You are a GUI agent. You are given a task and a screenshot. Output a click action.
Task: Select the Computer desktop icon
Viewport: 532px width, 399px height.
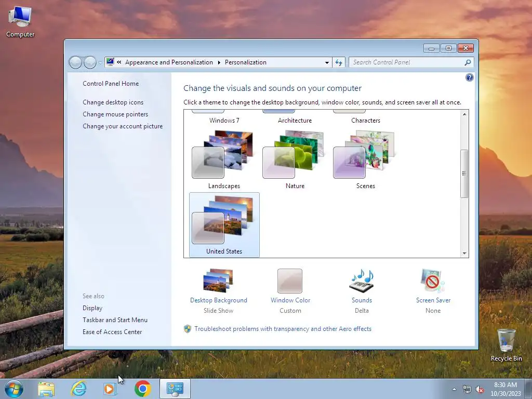click(x=20, y=22)
